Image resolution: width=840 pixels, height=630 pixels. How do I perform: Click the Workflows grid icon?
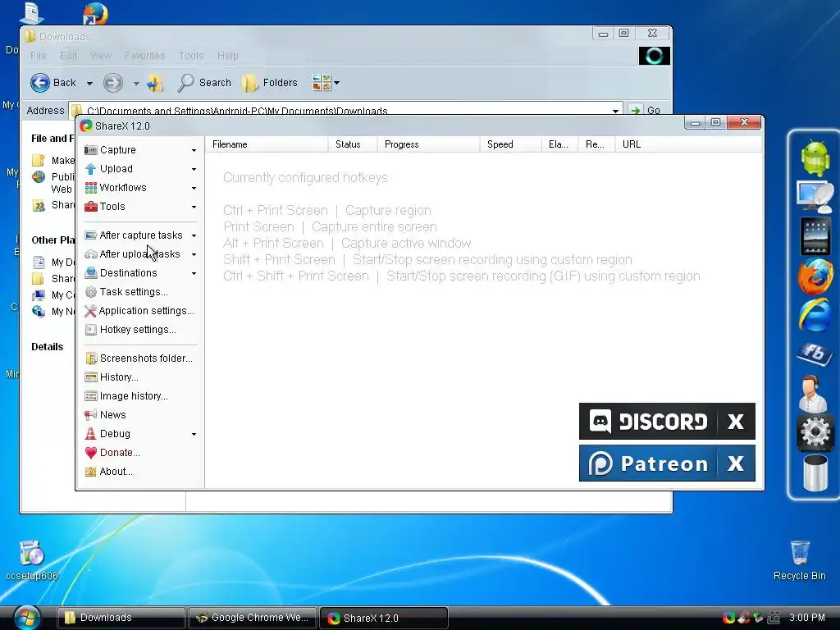(x=91, y=188)
